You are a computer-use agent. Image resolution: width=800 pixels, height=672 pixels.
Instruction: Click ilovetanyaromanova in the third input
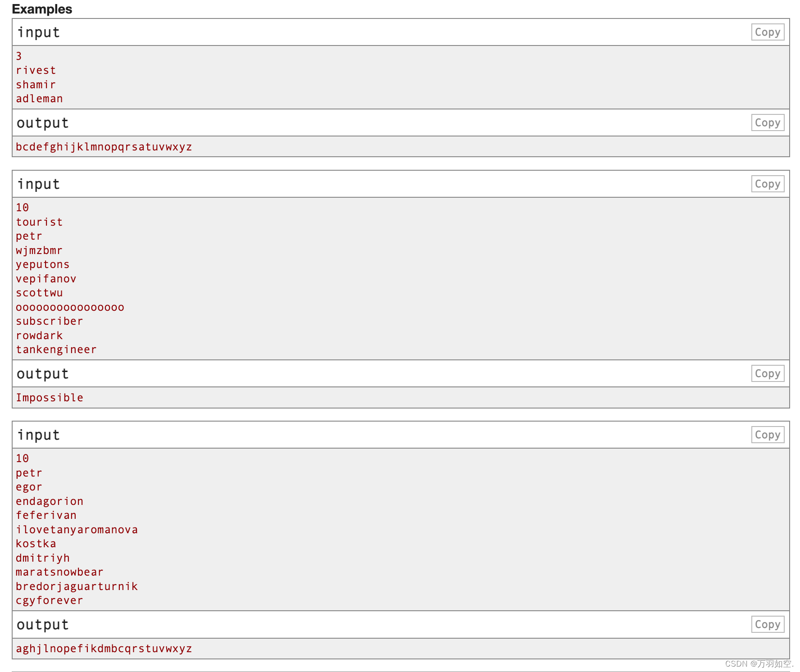point(77,529)
